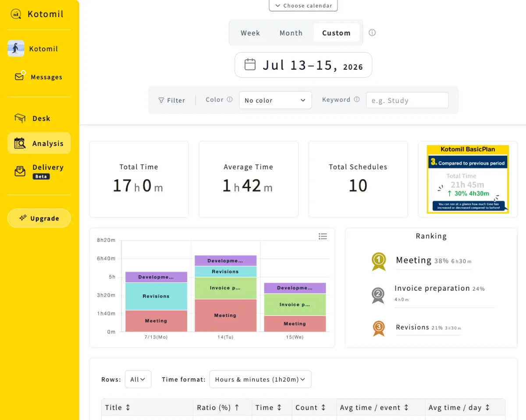
Task: Sort by Avg time / day arrows
Action: pyautogui.click(x=487, y=407)
